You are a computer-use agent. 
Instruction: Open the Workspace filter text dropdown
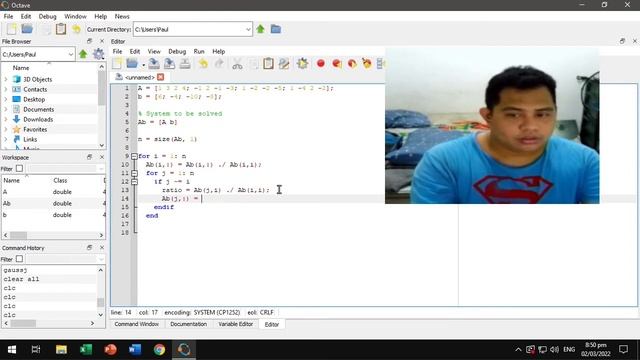(101, 169)
